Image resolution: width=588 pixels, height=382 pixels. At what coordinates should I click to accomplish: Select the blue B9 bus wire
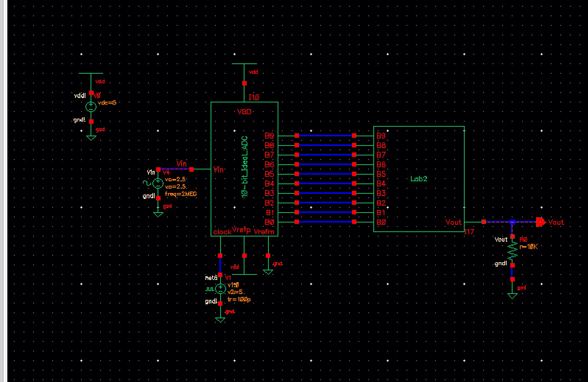point(325,136)
